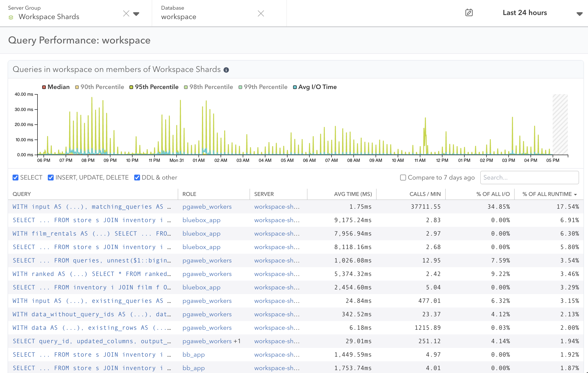This screenshot has height=373, width=588.
Task: Click the Query Performance: workspace heading
Action: (79, 40)
